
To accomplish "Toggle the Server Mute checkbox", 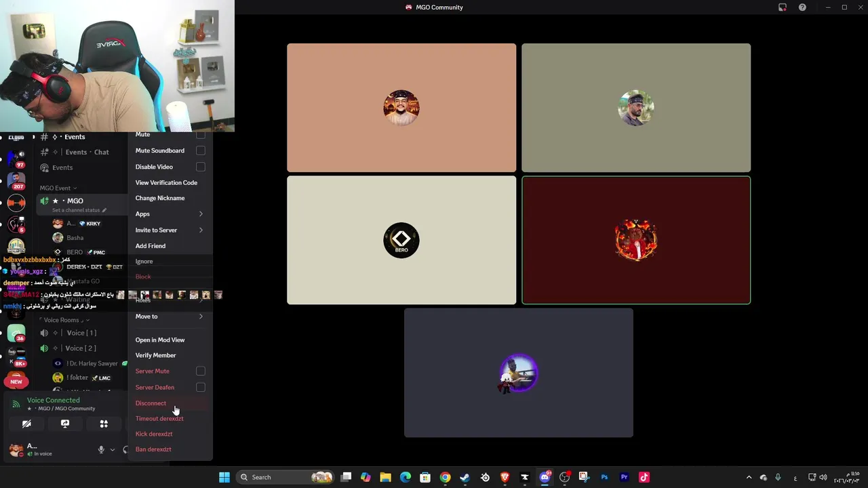I will [201, 371].
